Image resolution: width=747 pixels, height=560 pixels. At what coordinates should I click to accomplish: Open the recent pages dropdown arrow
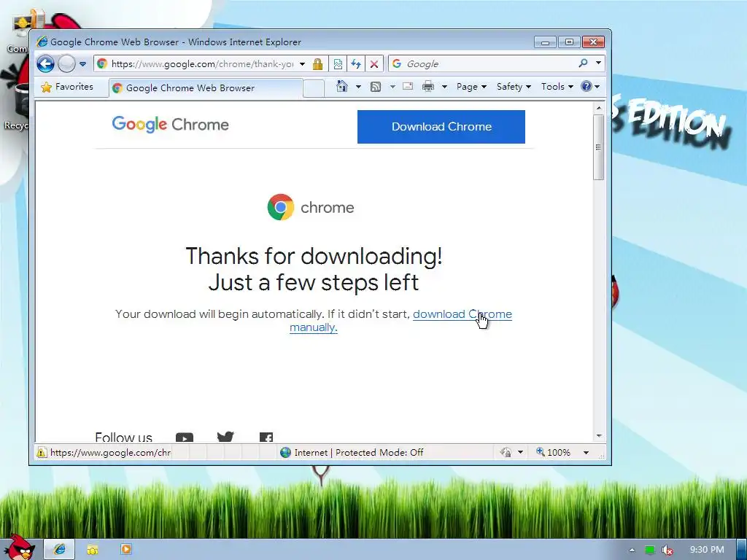click(x=83, y=64)
